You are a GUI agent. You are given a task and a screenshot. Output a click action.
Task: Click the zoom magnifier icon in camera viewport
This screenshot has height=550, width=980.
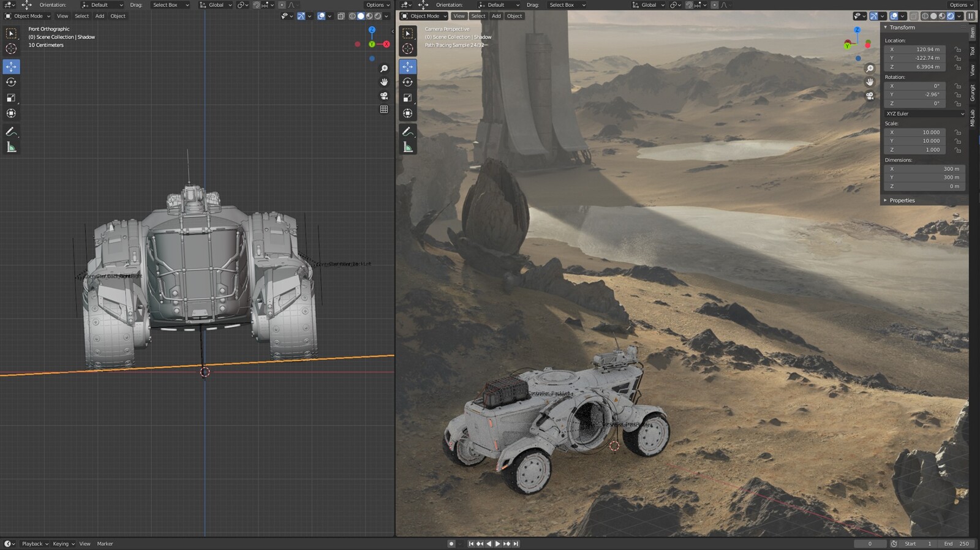point(870,69)
